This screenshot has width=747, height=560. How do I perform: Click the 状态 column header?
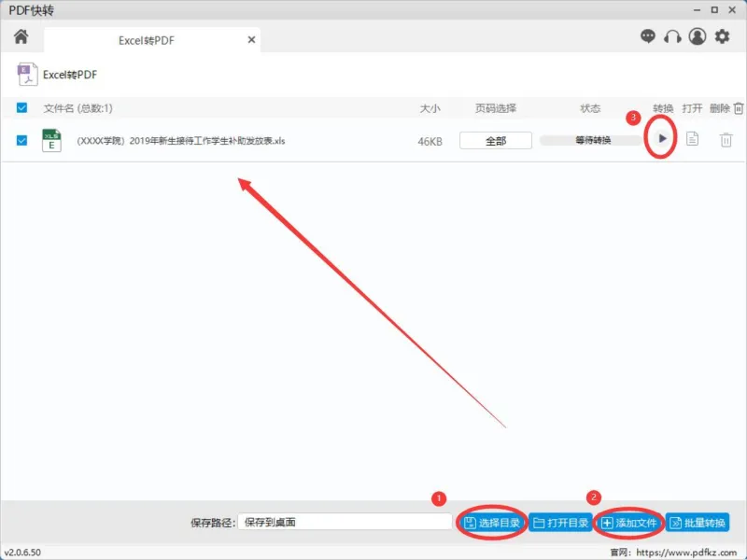click(x=590, y=108)
